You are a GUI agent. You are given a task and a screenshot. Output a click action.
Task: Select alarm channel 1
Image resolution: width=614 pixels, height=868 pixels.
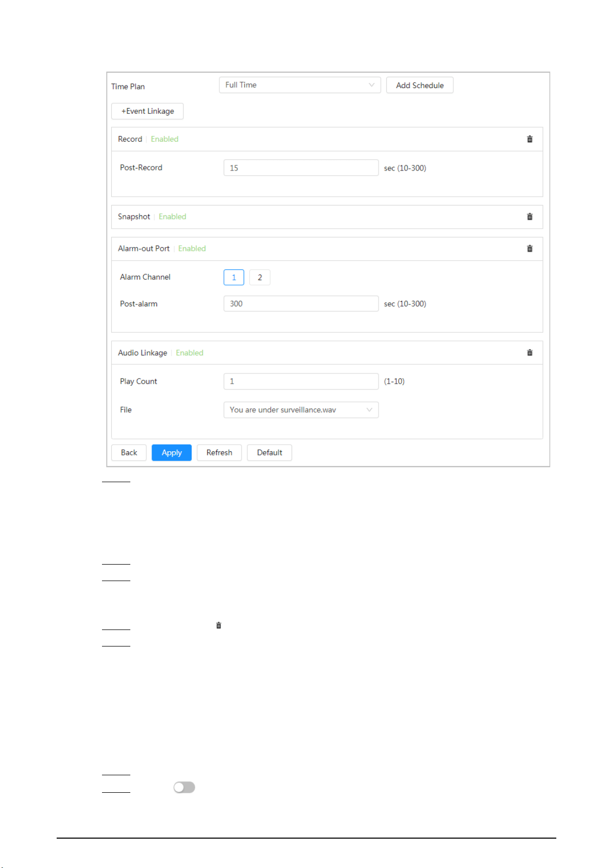tap(234, 277)
